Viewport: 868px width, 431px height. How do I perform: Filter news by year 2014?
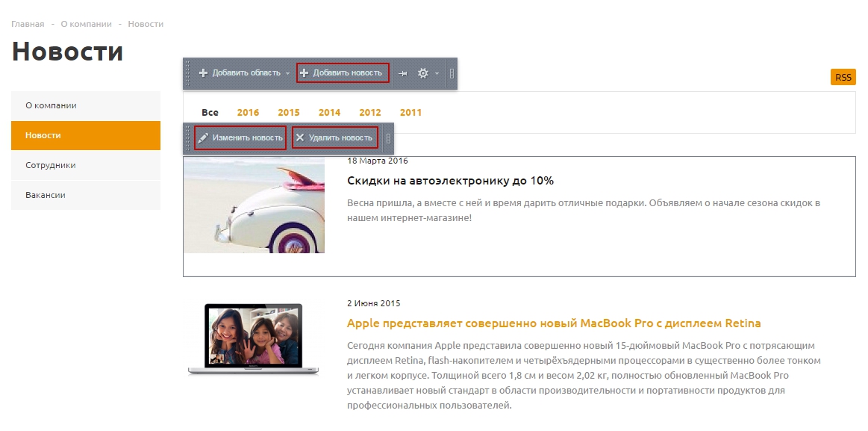pos(329,113)
